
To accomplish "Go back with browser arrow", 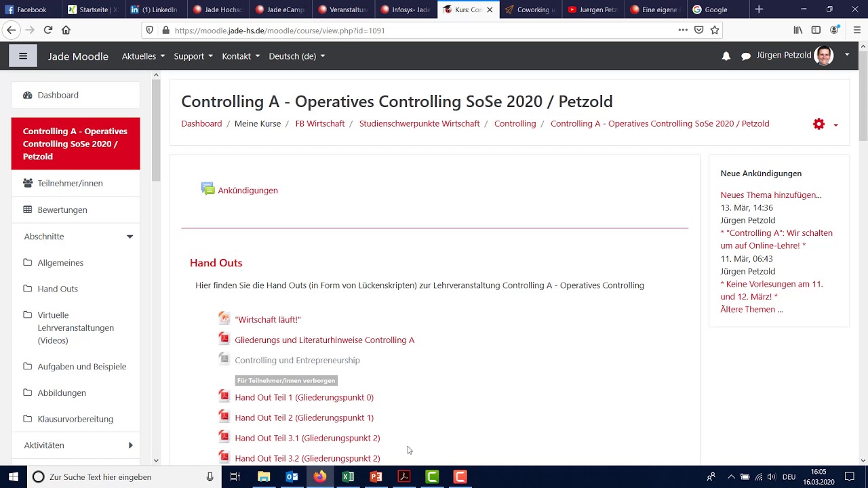I will click(11, 30).
